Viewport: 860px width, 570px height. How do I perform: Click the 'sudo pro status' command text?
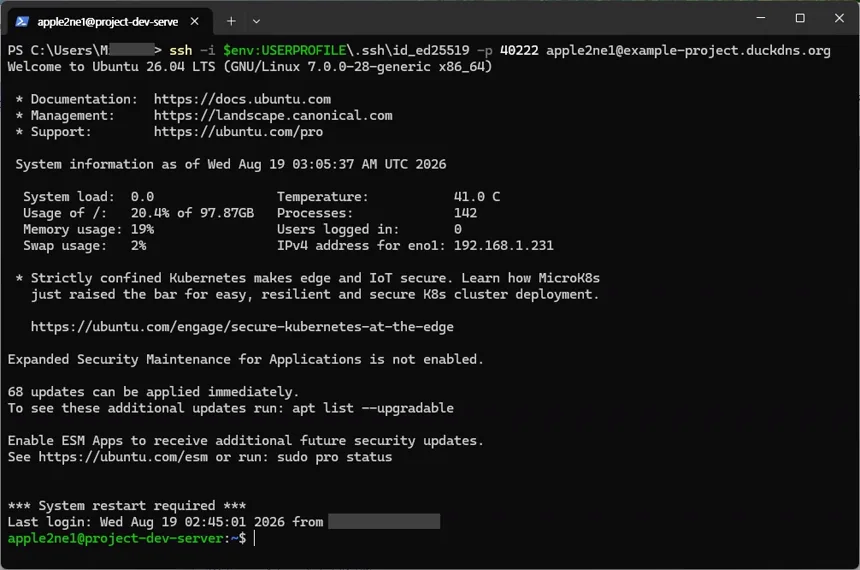335,457
